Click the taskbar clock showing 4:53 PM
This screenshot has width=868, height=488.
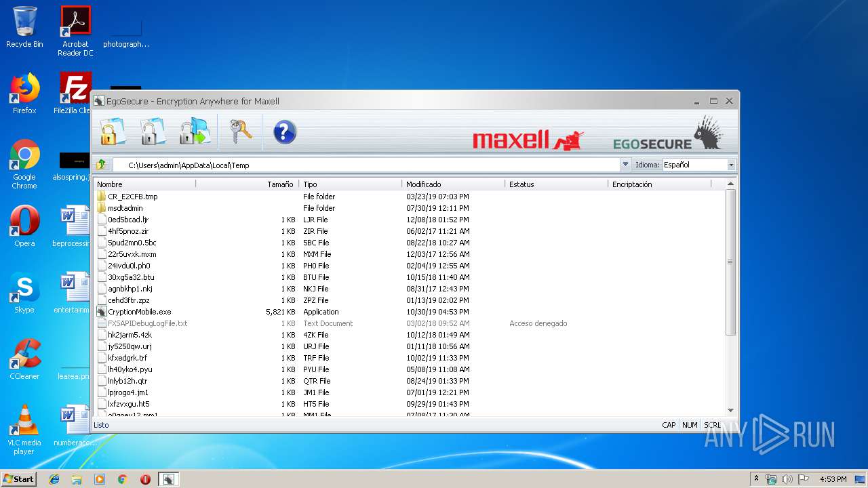tap(833, 479)
